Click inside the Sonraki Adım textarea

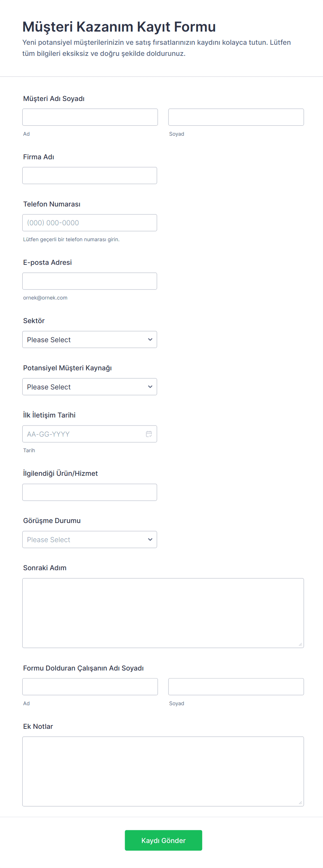[x=163, y=613]
